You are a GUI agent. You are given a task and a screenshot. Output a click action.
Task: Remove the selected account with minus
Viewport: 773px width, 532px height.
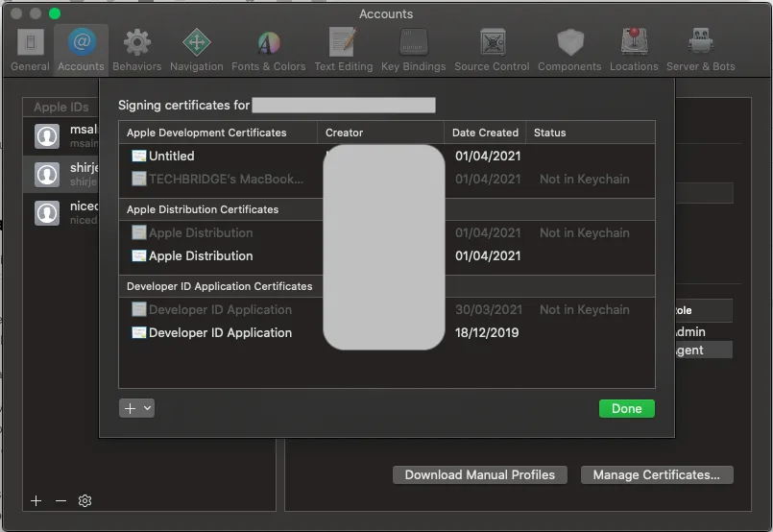click(x=60, y=501)
